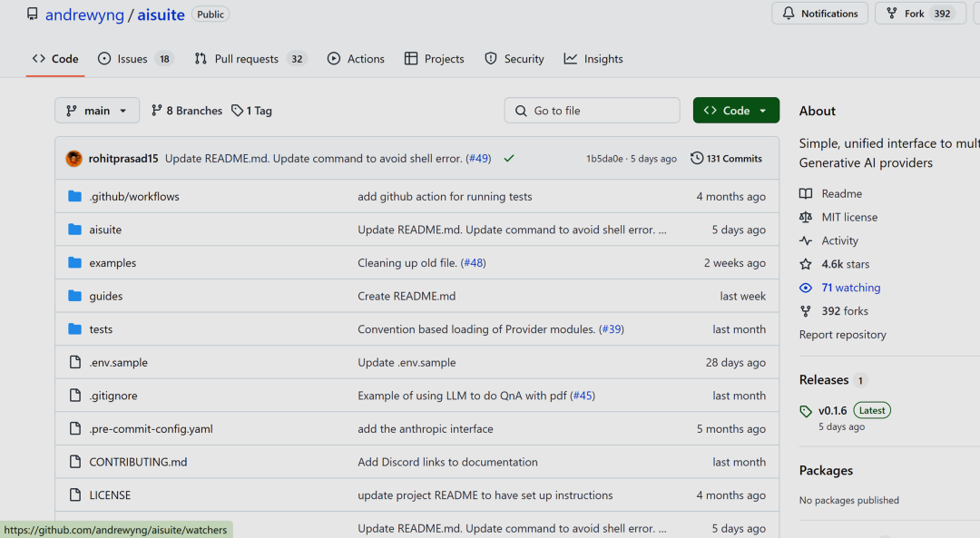Image resolution: width=980 pixels, height=538 pixels.
Task: Open the tests folder
Action: [101, 328]
